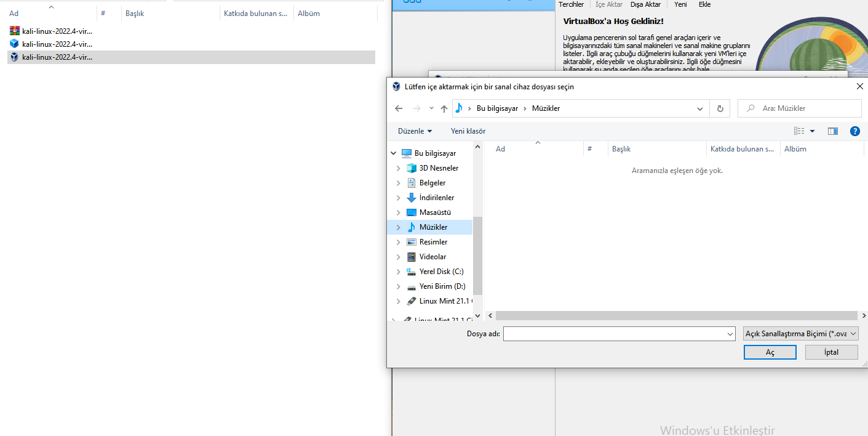
Task: Create folder with Yeni klasör
Action: click(x=468, y=131)
